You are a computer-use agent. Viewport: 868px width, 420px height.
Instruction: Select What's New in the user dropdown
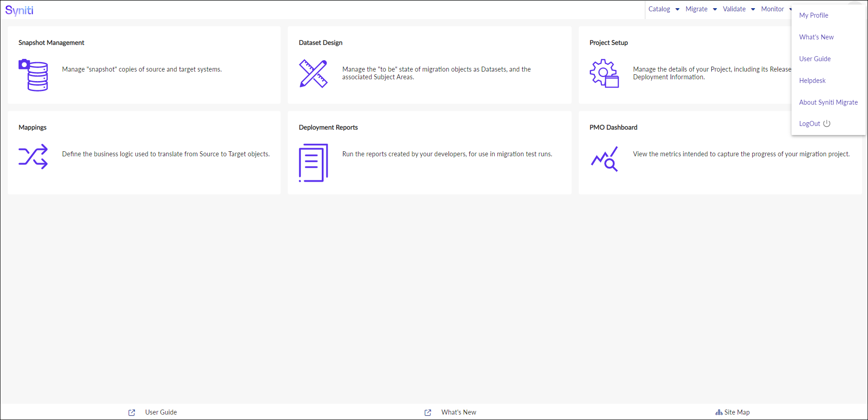pyautogui.click(x=816, y=37)
